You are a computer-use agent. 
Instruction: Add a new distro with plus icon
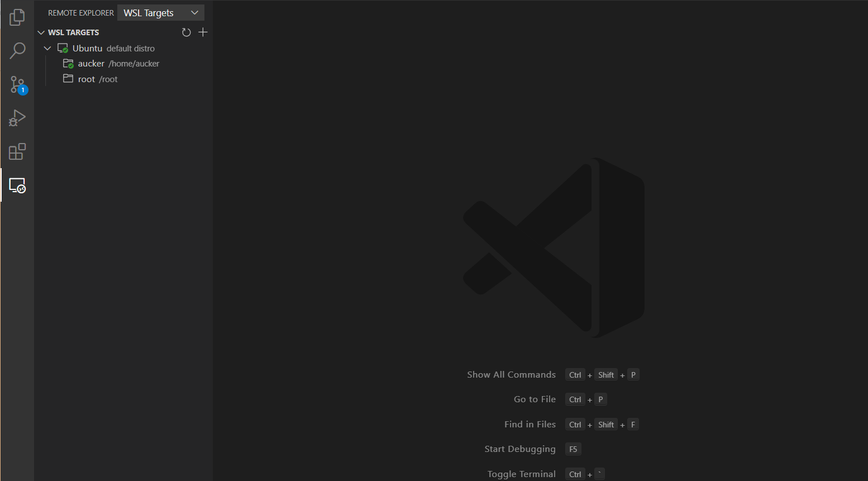click(x=203, y=32)
